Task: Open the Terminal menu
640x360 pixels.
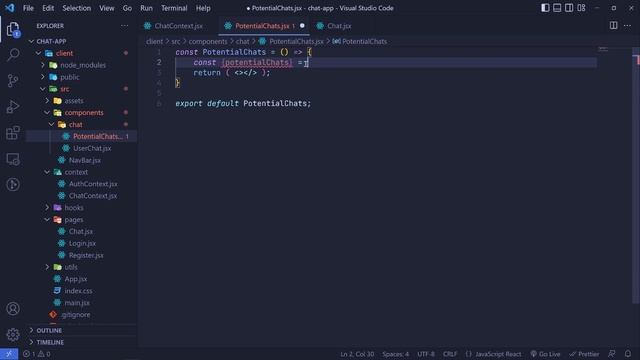Action: pos(174,8)
